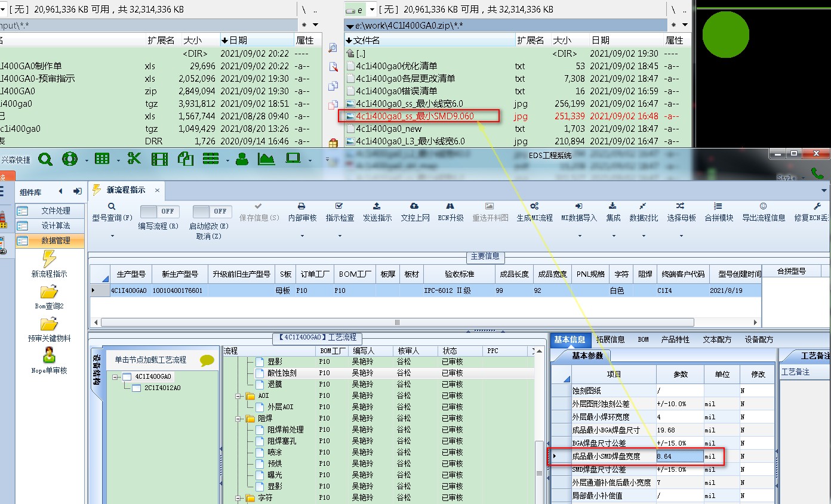Image resolution: width=831 pixels, height=504 pixels.
Task: Collapse the 4C1I400GA0 tree node
Action: click(116, 376)
